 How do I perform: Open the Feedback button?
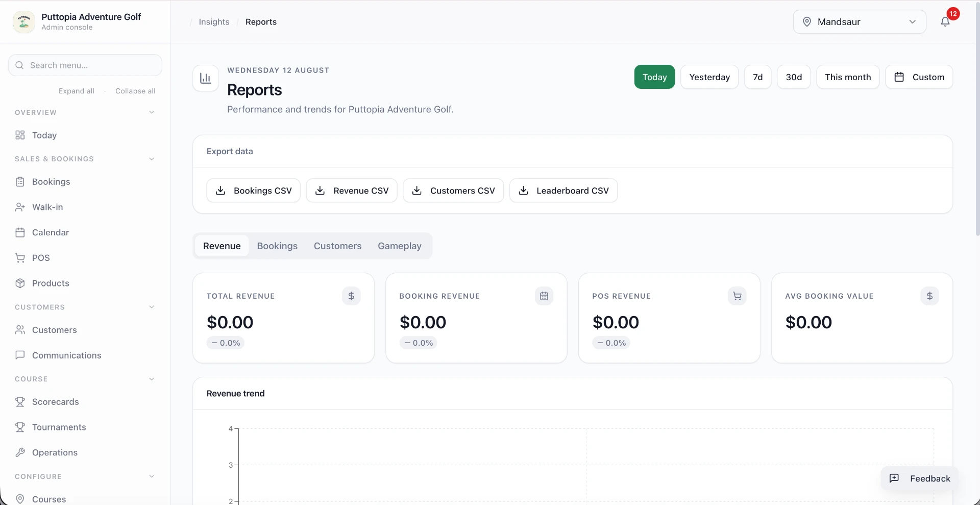tap(920, 478)
